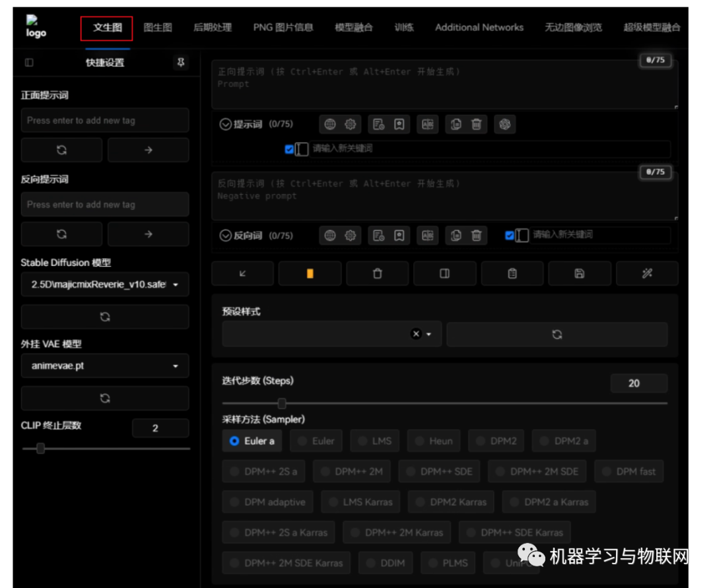Click the magic wand icon button
This screenshot has height=588, width=713.
[647, 273]
